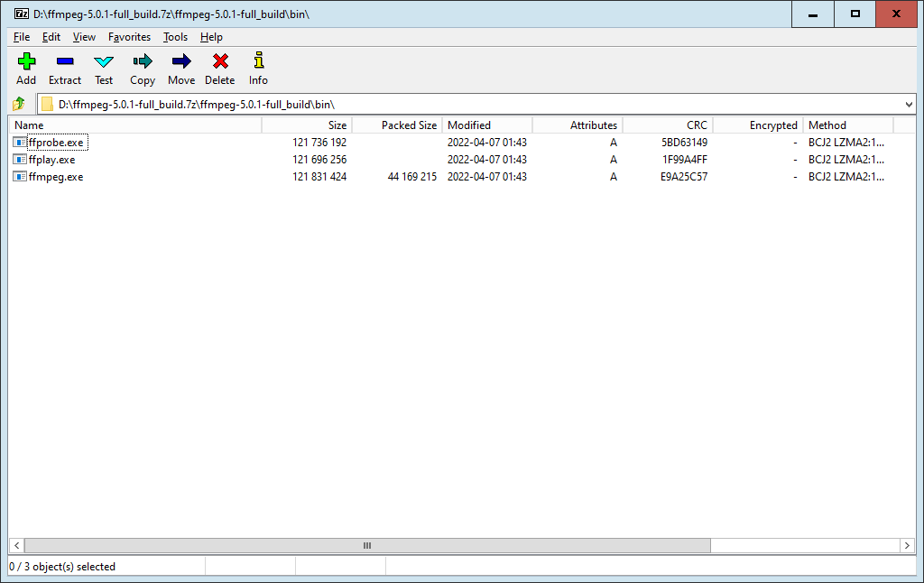The width and height of the screenshot is (924, 583).
Task: Click the 7z app icon in title bar
Action: click(22, 14)
